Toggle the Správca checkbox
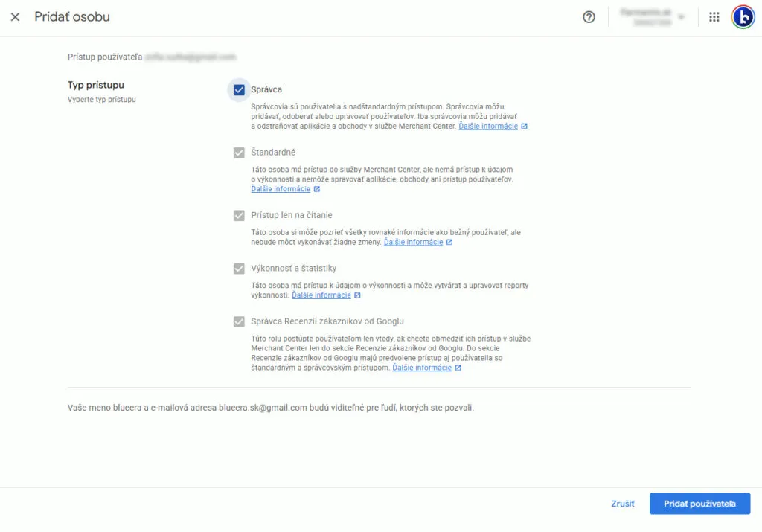This screenshot has width=762, height=532. pos(239,90)
